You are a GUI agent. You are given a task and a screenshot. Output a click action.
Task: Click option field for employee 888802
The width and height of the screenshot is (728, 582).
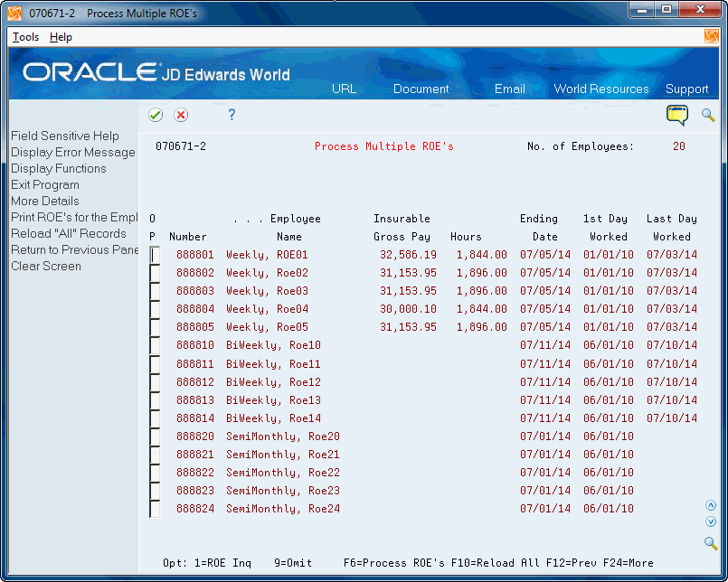(155, 273)
